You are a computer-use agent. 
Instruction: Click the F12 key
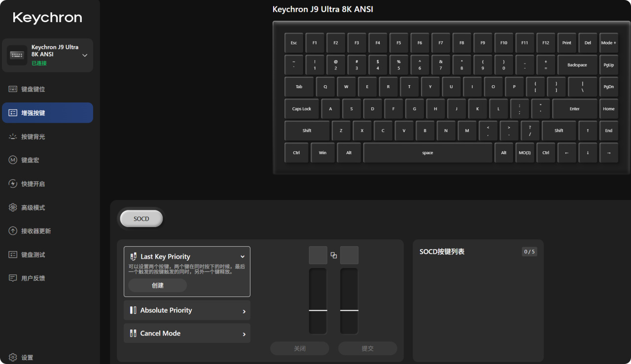tap(546, 43)
